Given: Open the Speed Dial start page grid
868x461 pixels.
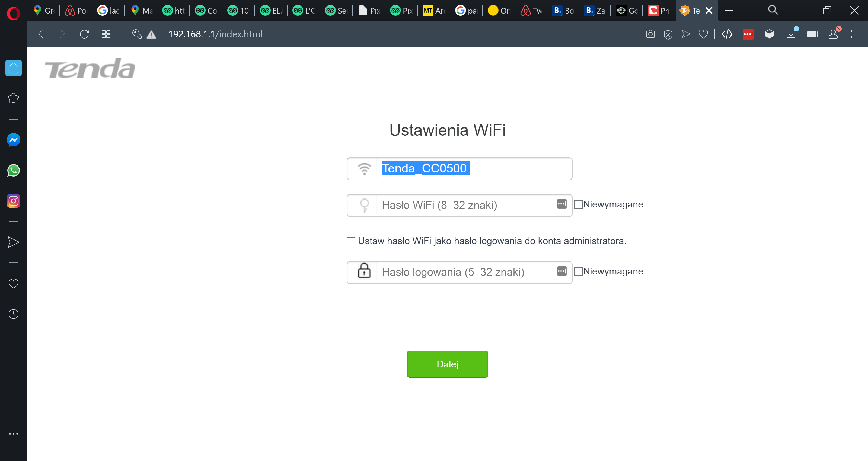Looking at the screenshot, I should pos(106,34).
